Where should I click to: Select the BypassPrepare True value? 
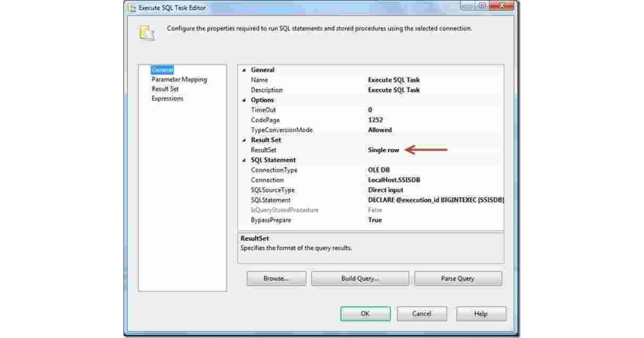[375, 220]
